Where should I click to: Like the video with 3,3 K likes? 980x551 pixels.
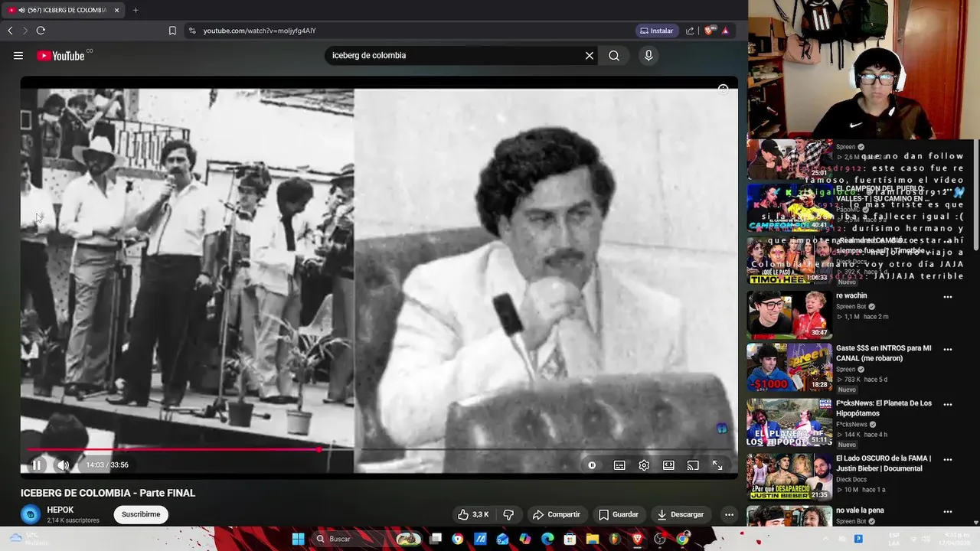(473, 514)
